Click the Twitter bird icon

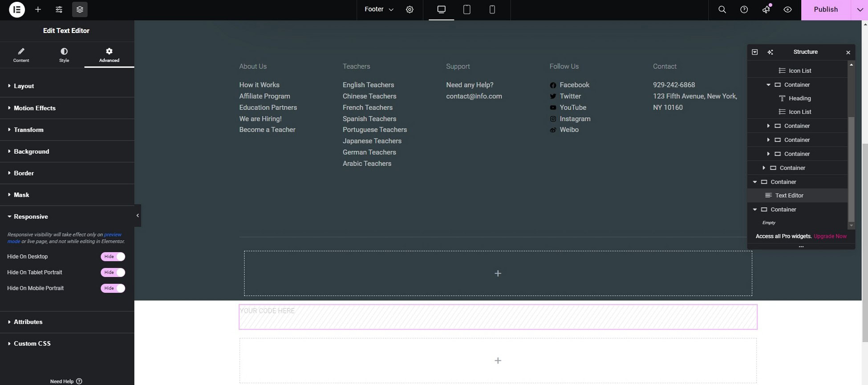pos(553,96)
